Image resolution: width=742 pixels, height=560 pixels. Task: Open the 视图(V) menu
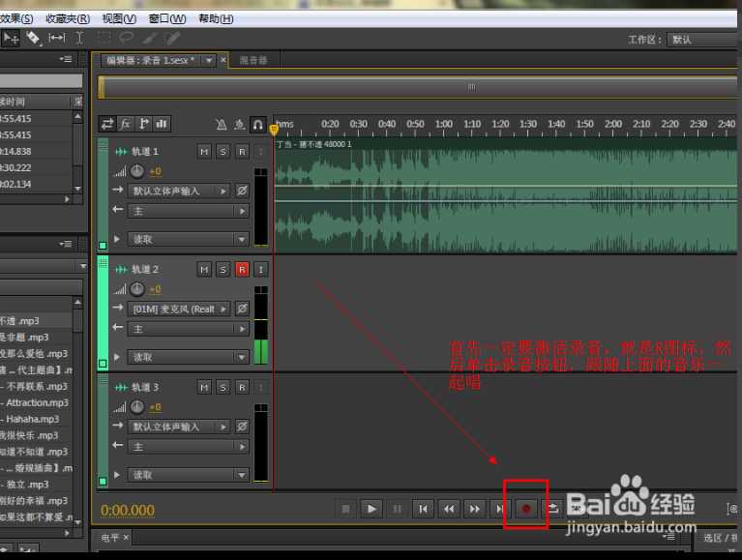click(119, 19)
